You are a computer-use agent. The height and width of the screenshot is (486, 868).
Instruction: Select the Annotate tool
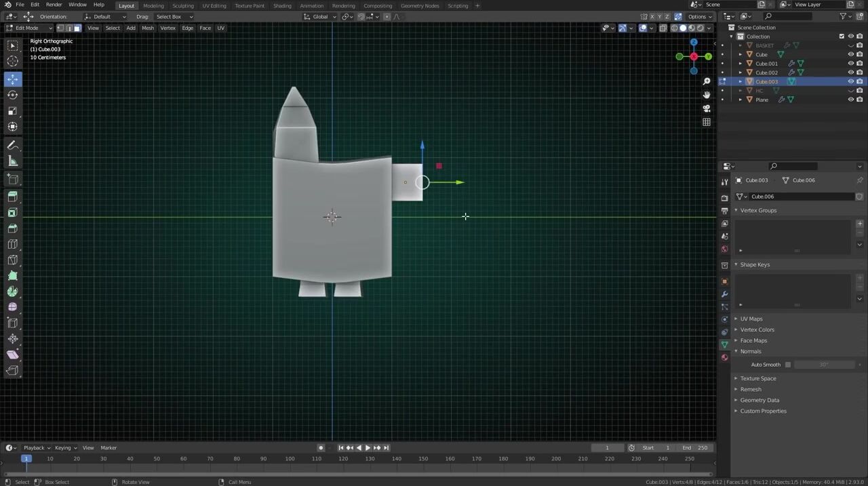click(12, 145)
